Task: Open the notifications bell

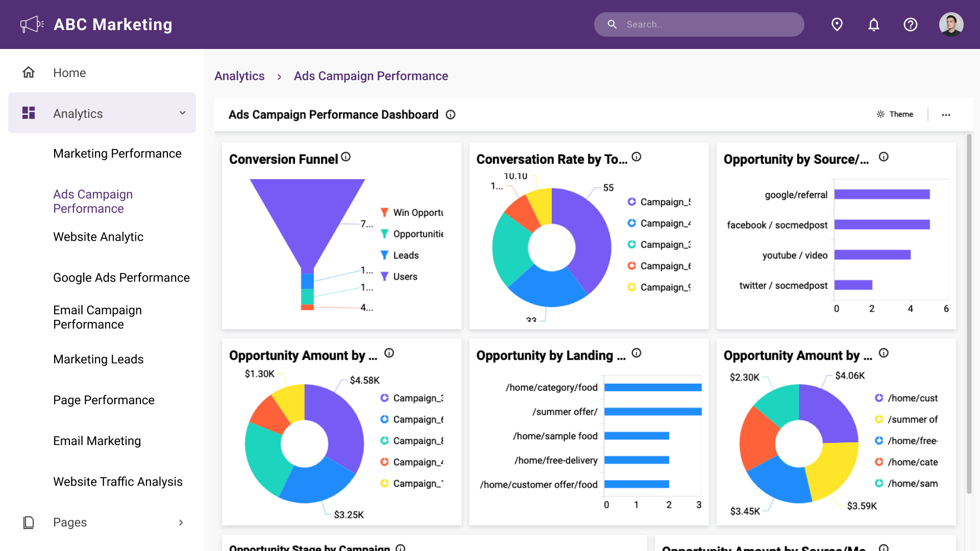Action: click(x=873, y=24)
